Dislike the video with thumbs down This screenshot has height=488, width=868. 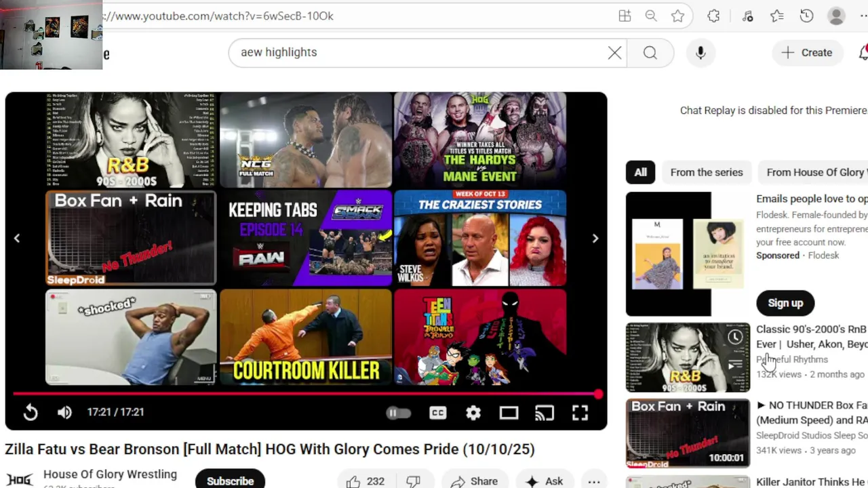coord(414,481)
